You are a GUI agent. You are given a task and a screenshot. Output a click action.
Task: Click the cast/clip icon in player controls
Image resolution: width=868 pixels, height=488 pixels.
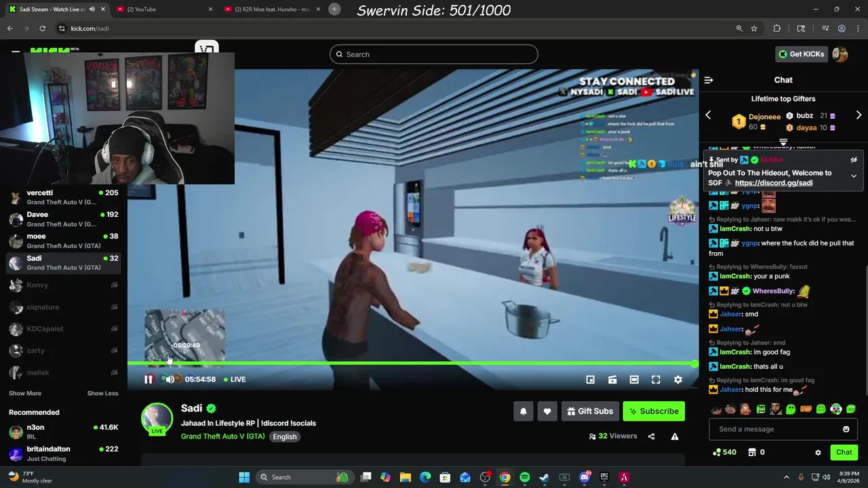pyautogui.click(x=612, y=380)
